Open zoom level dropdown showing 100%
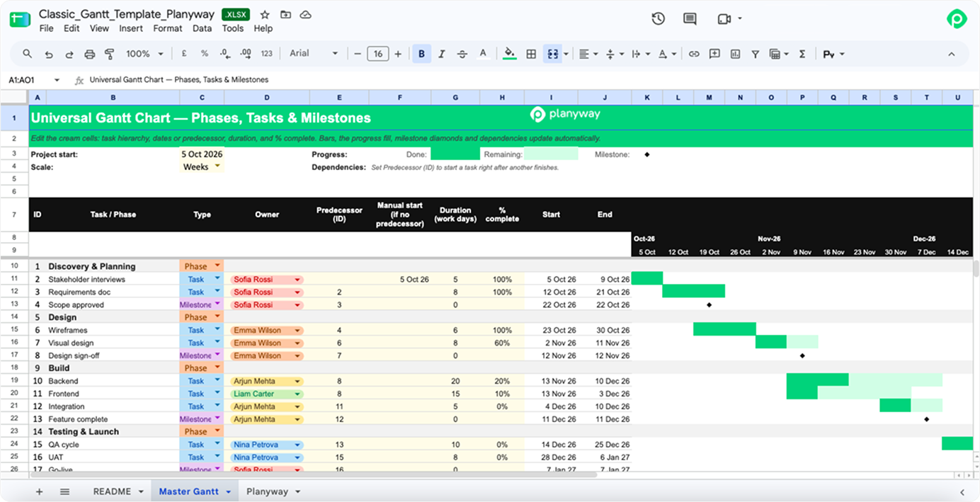The width and height of the screenshot is (980, 502). pos(144,54)
